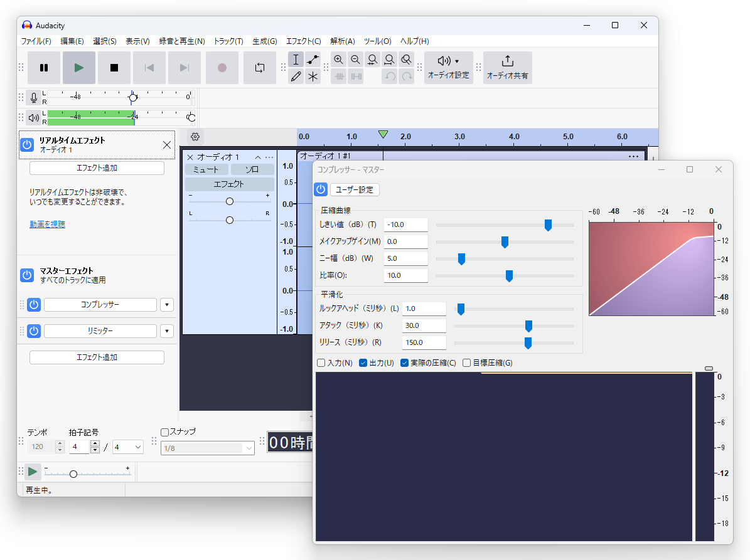Collapse the オーディオ 1 track with chevron
This screenshot has height=560, width=750.
coord(258,157)
